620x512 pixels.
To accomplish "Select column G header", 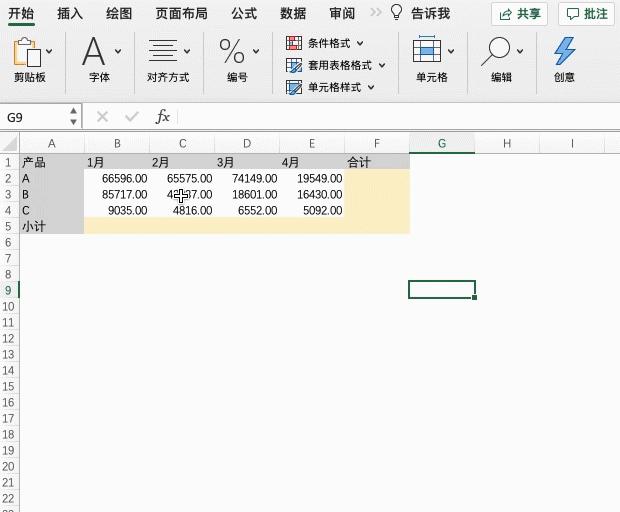I will (x=442, y=144).
